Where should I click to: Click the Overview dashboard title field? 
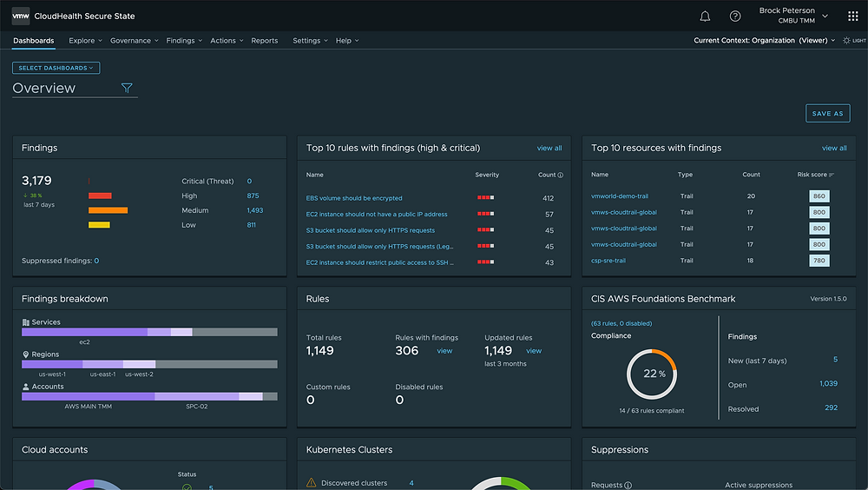(75, 88)
